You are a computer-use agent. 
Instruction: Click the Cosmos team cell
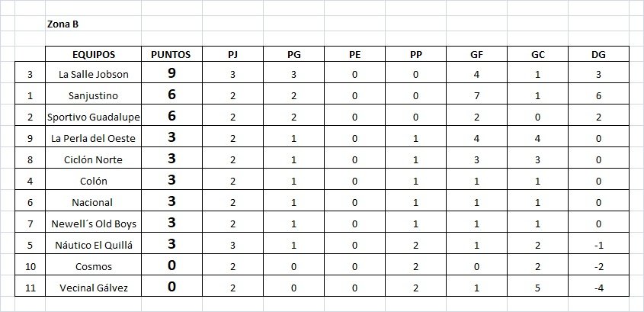pos(93,267)
